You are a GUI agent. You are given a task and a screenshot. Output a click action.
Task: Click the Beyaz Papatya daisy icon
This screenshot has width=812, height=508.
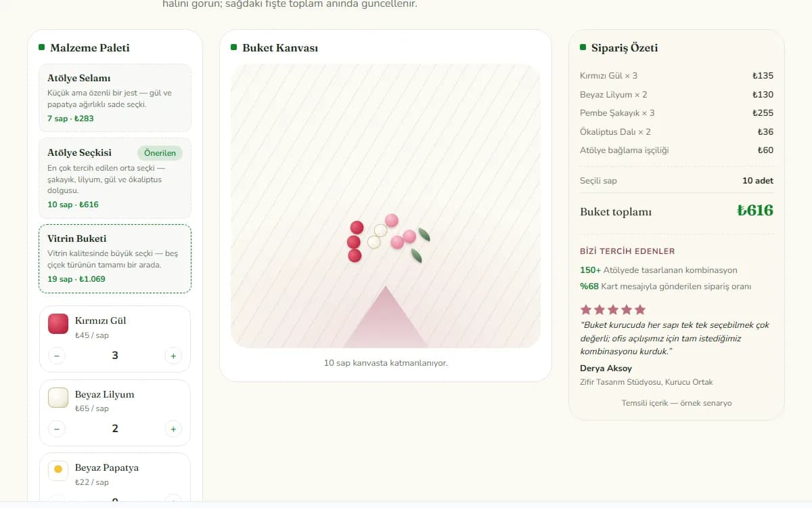click(x=58, y=469)
